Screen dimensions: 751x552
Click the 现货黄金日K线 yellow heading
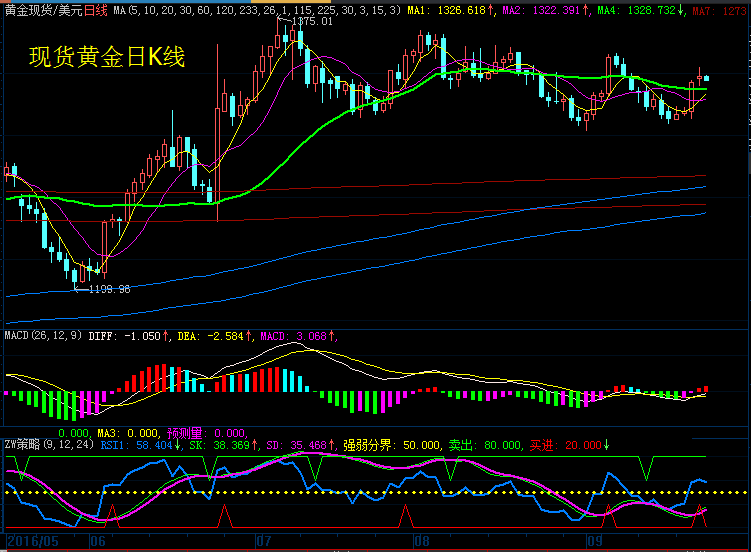(107, 57)
